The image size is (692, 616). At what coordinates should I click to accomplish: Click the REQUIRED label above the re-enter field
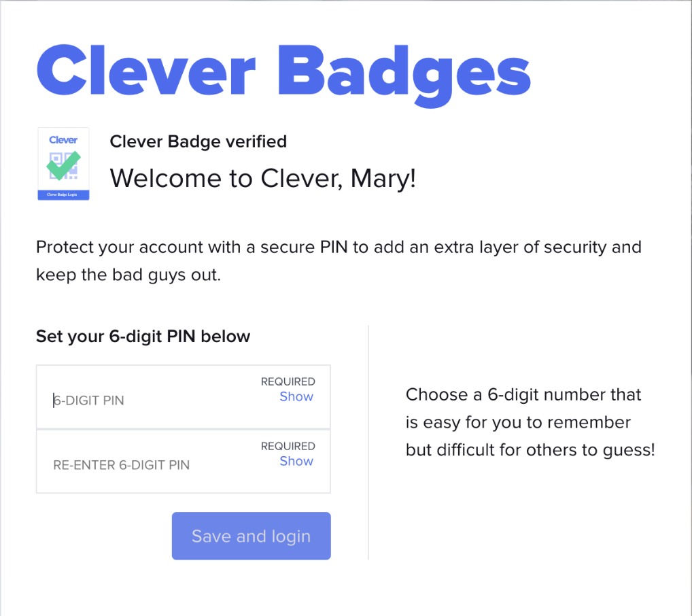pyautogui.click(x=288, y=446)
